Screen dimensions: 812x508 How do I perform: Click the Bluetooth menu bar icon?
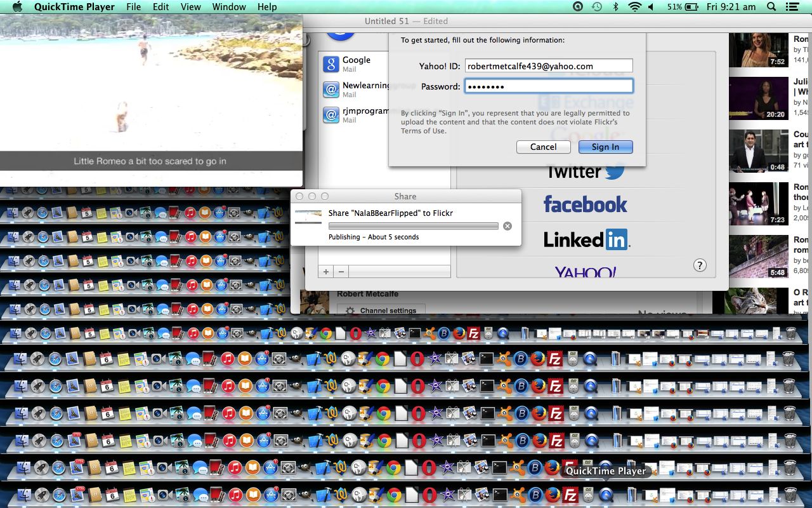click(x=615, y=7)
